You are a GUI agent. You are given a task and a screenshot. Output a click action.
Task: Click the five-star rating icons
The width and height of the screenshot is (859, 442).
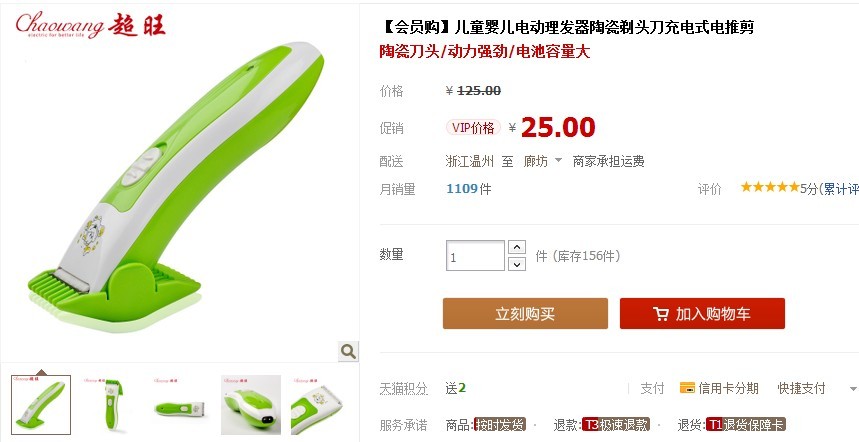pyautogui.click(x=770, y=187)
